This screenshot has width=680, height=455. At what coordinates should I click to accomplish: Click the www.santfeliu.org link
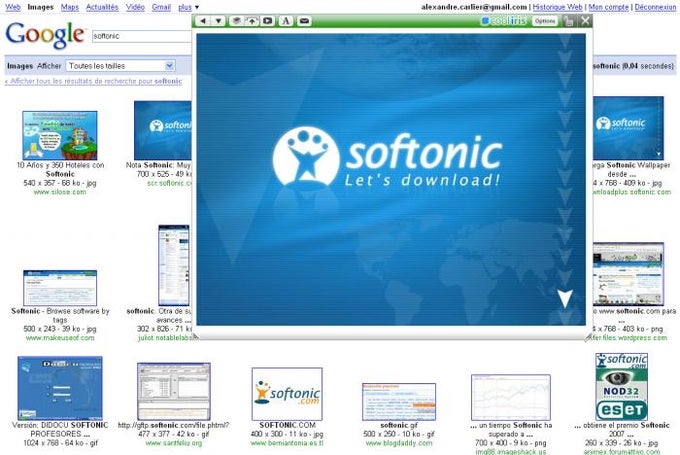(x=173, y=443)
